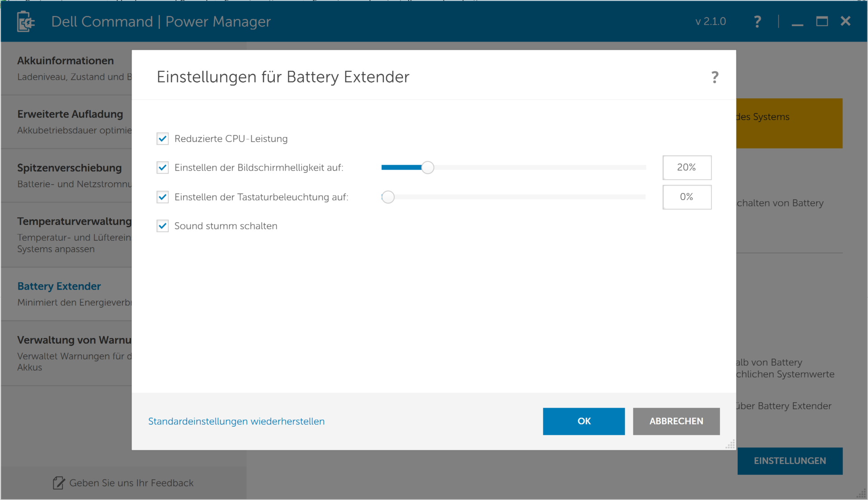Select the Spitzenverschiebung sidebar tab
868x500 pixels.
pos(67,176)
